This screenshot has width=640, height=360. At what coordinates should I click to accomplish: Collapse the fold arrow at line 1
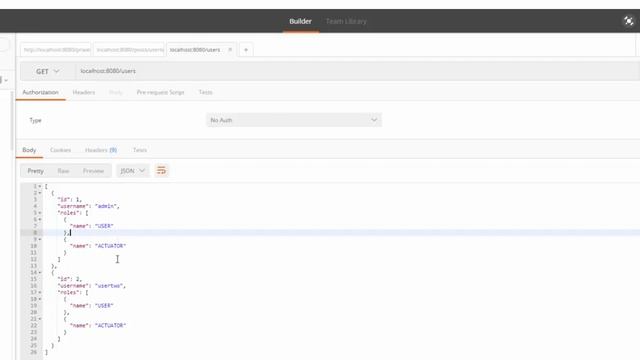tap(40, 186)
